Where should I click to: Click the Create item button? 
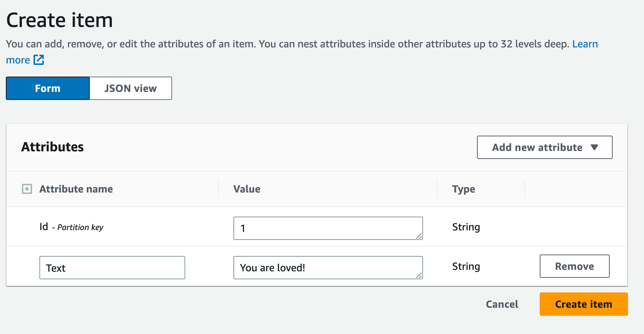(x=583, y=304)
